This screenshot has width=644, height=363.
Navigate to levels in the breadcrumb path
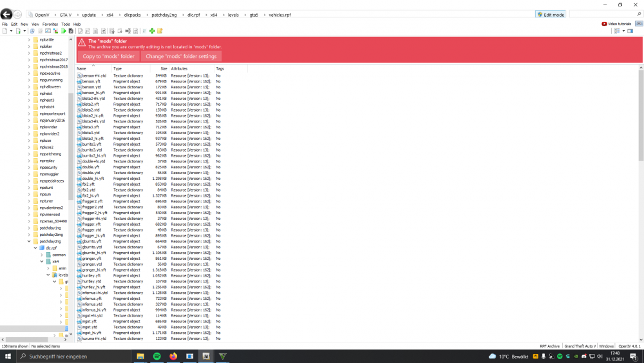click(233, 15)
